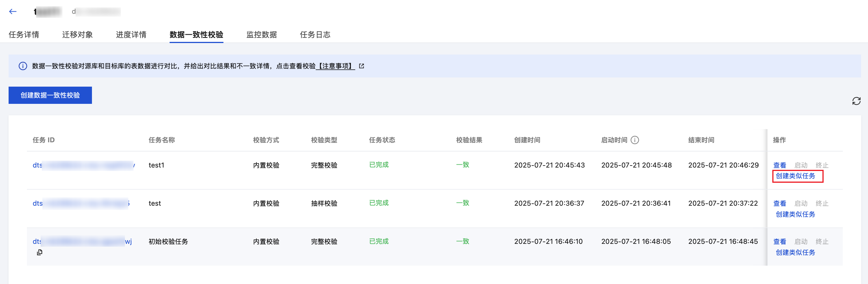Open the 迁移对象 tab

click(78, 35)
